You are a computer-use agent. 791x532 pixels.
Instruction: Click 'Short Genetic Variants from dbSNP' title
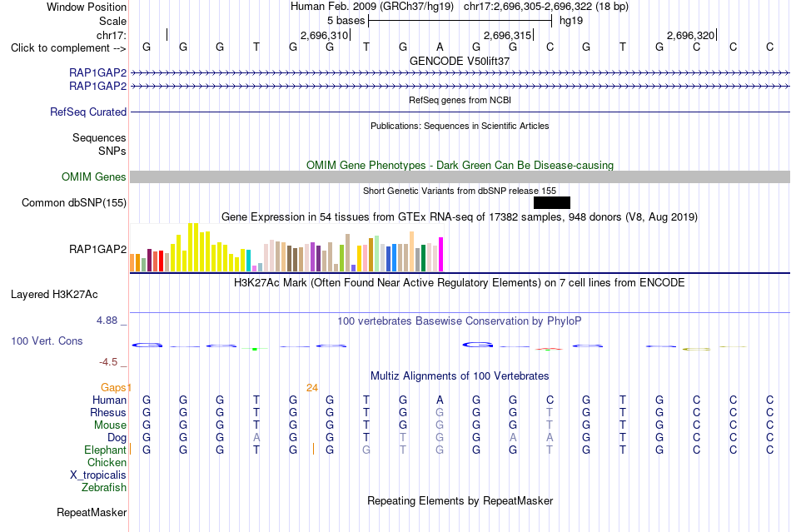[x=460, y=191]
